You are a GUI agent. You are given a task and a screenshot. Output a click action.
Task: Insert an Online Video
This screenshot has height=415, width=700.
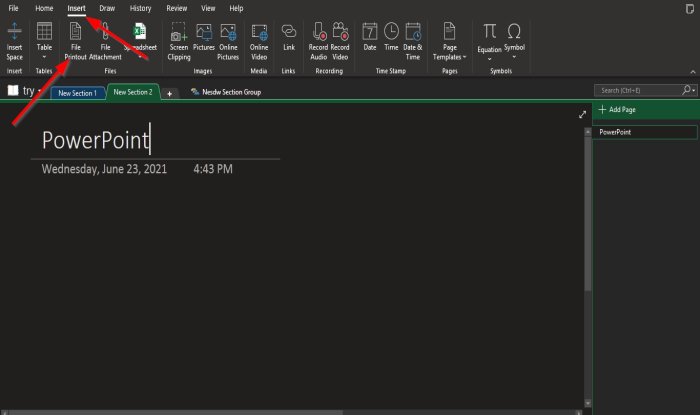259,41
